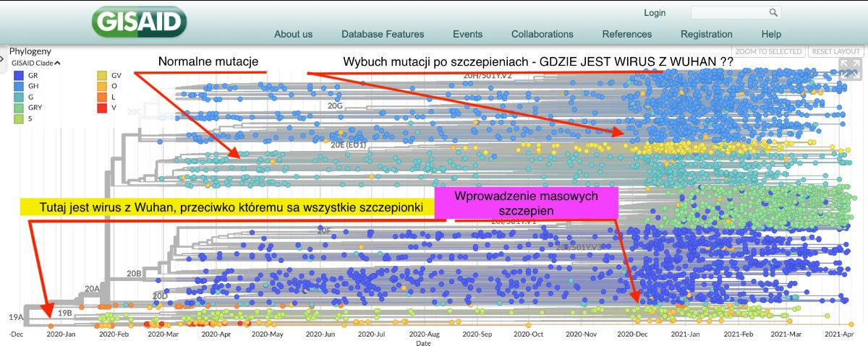Viewport: 868px width, 346px height.
Task: Open the Help menu
Action: 771,34
